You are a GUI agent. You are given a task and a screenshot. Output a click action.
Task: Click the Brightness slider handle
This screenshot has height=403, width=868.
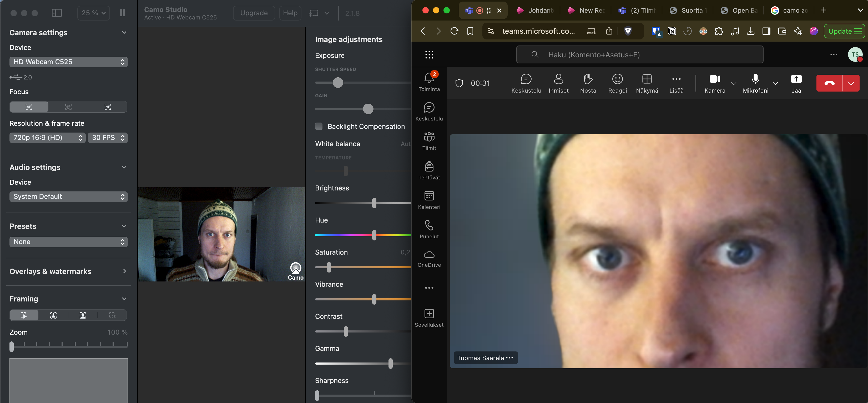(x=374, y=203)
